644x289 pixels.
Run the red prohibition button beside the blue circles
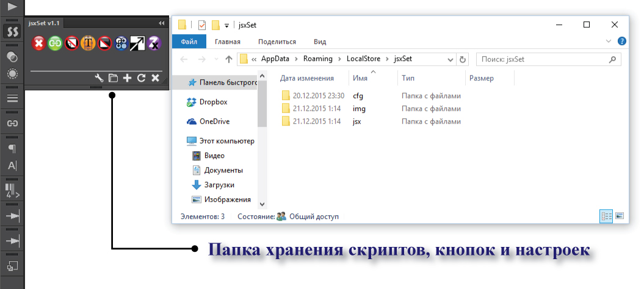104,43
